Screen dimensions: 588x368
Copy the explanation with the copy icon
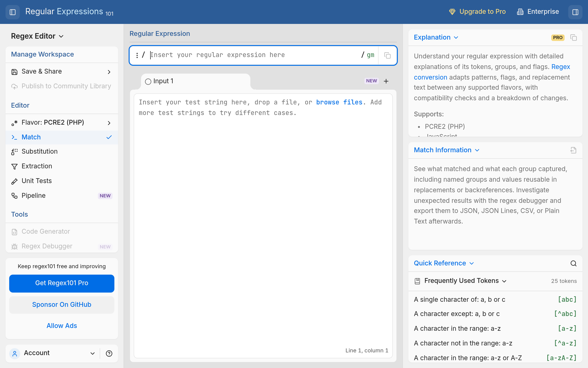point(574,38)
